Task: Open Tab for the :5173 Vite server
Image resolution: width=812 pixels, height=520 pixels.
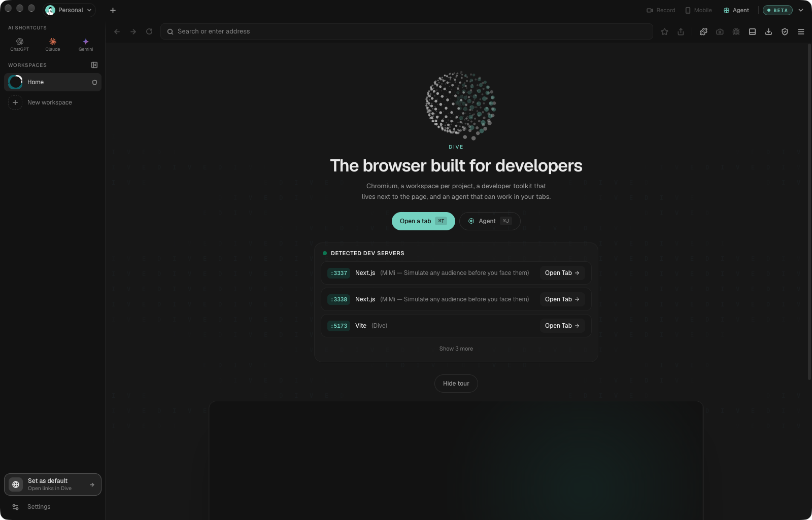Action: 562,326
